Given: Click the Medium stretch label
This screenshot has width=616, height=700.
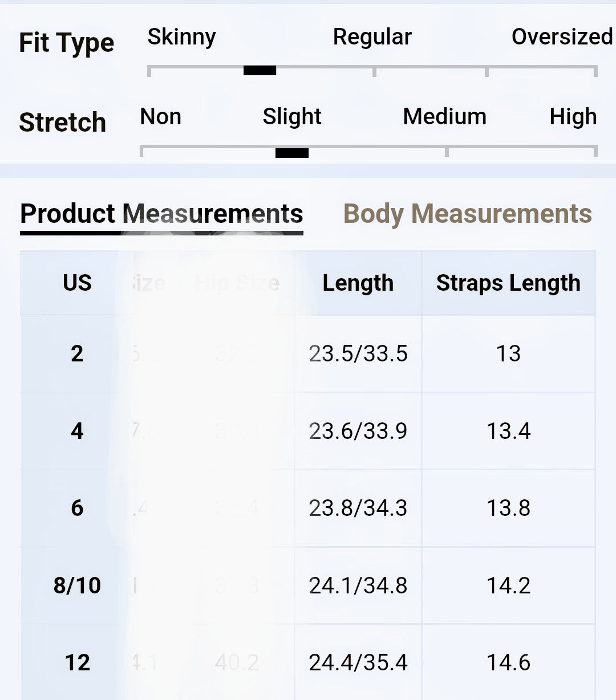Looking at the screenshot, I should pos(444,117).
